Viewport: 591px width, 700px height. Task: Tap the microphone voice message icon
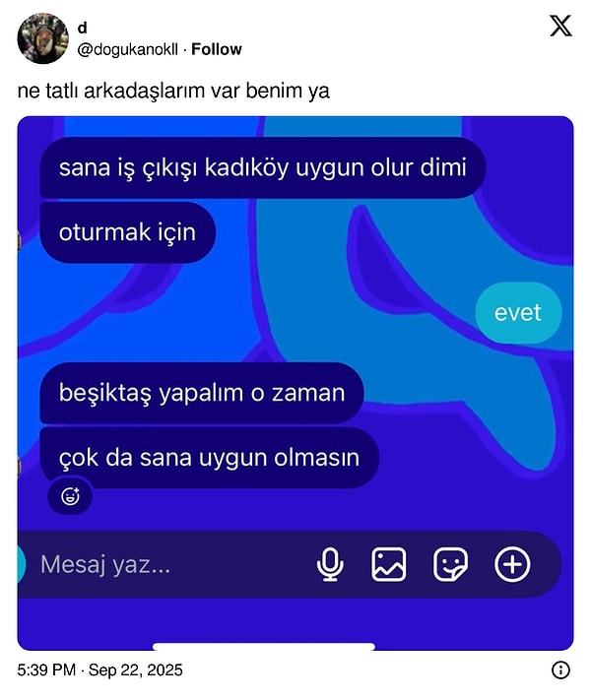pos(330,565)
